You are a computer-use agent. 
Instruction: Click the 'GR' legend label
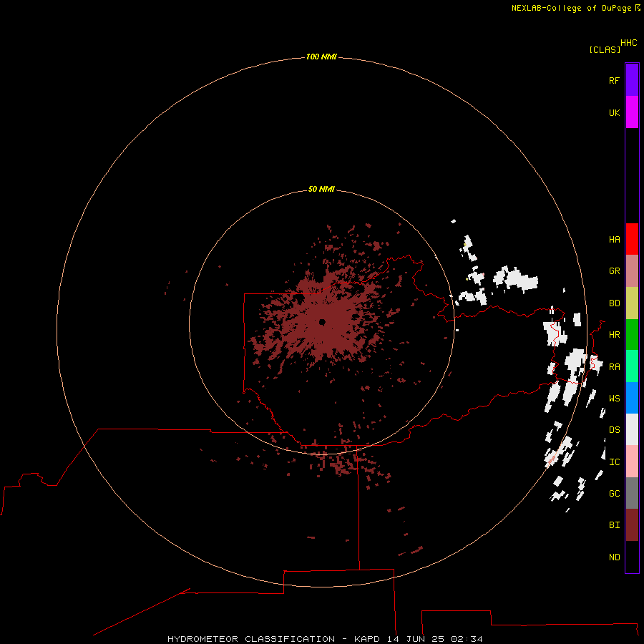614,271
